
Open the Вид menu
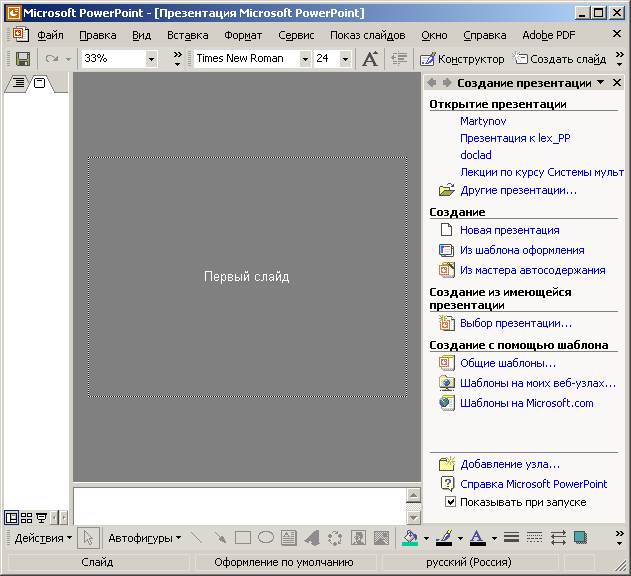point(142,35)
